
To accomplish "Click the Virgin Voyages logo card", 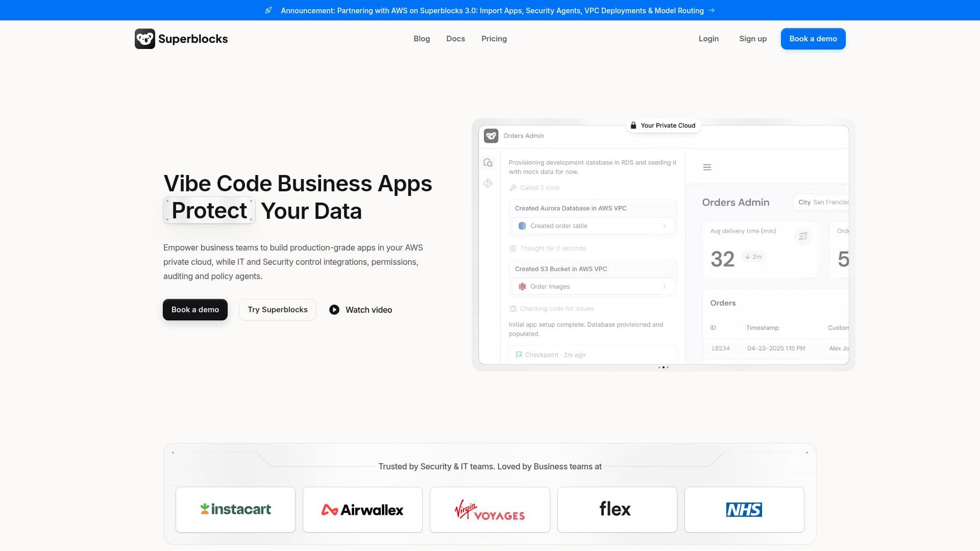I will tap(490, 510).
